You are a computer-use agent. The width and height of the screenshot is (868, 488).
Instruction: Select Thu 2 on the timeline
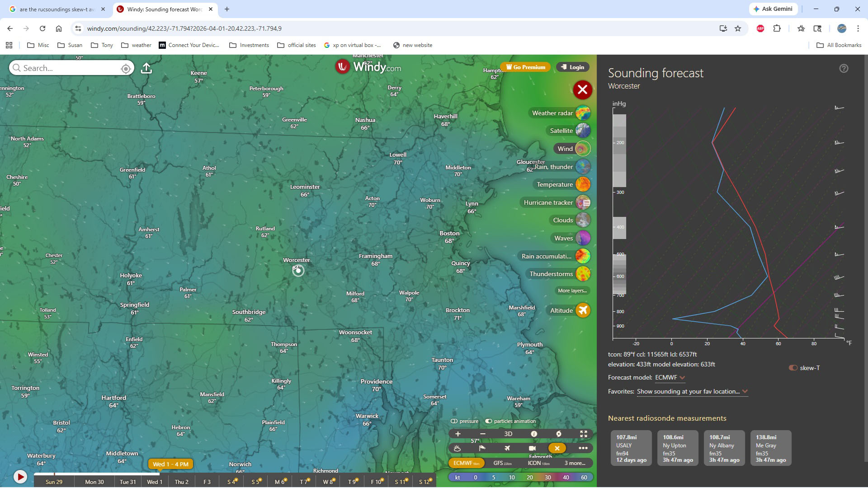[x=181, y=482]
